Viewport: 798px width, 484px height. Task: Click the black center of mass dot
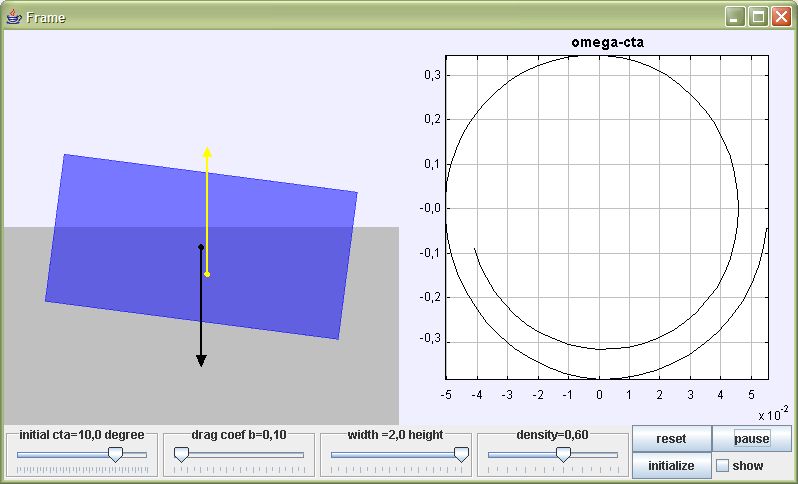coord(201,247)
